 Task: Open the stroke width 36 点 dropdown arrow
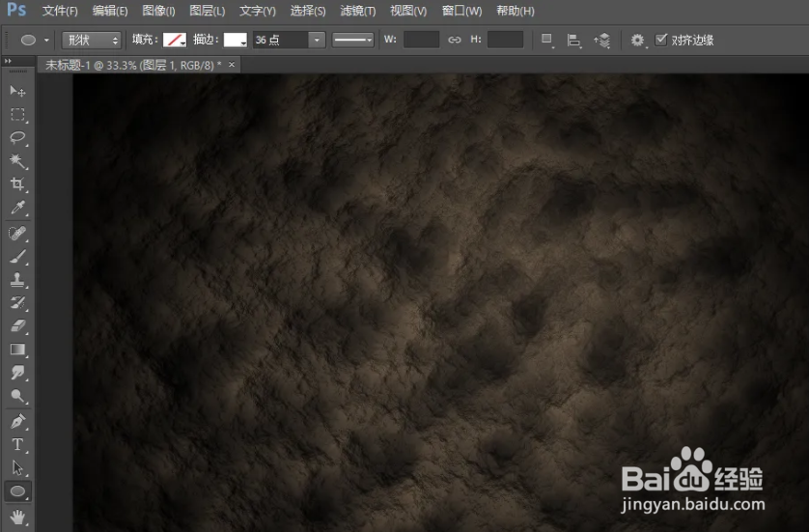tap(317, 40)
